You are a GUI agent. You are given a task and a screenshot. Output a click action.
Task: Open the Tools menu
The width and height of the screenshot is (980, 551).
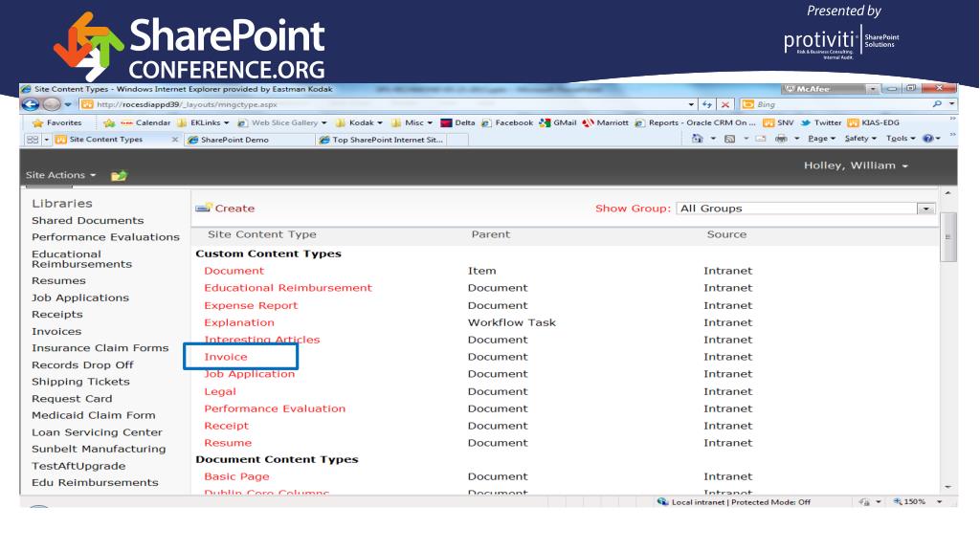(x=901, y=139)
